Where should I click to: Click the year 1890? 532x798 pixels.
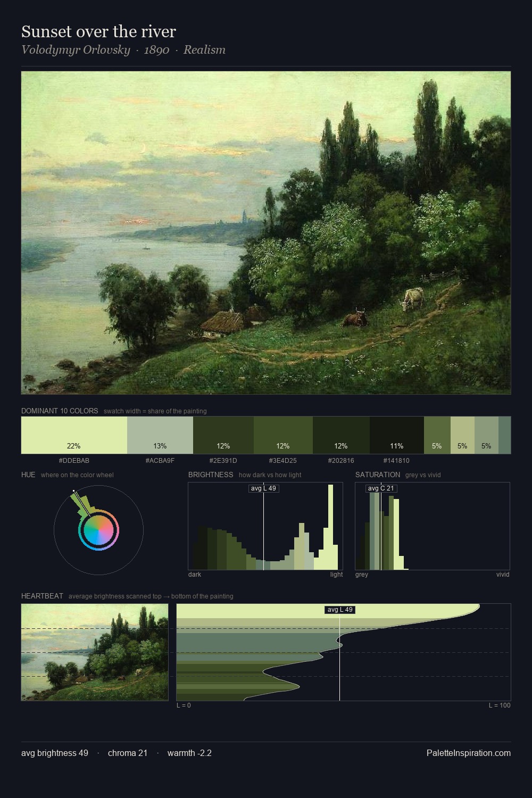coord(157,50)
